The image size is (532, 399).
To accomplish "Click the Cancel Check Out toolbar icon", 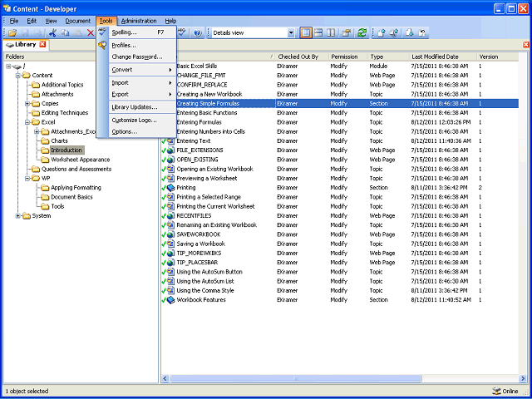I will (x=422, y=33).
